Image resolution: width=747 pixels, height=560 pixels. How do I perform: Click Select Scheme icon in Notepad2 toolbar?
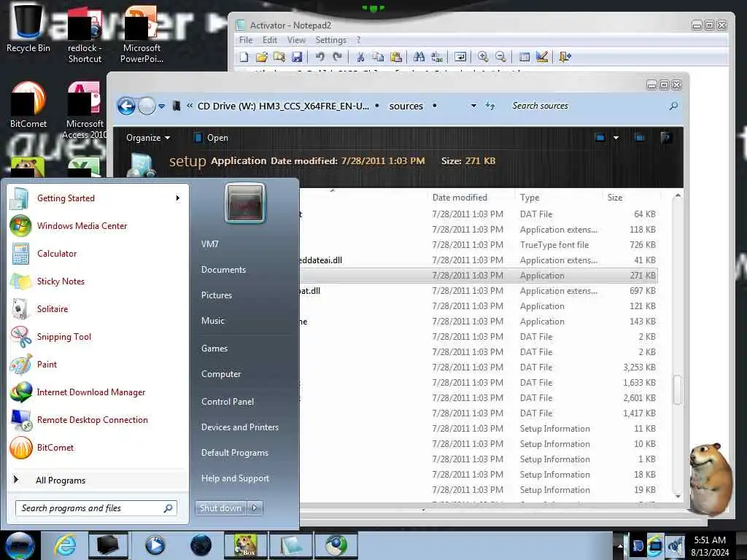coord(525,57)
